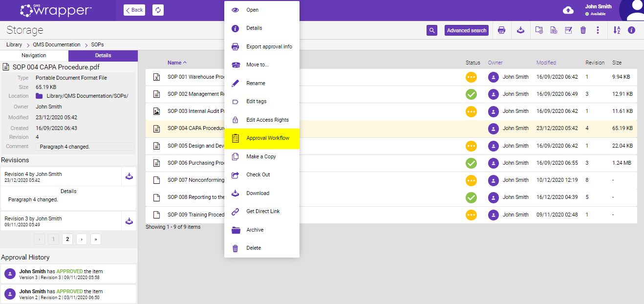Click the cloud upload icon
Image resolution: width=644 pixels, height=304 pixels.
tap(568, 10)
